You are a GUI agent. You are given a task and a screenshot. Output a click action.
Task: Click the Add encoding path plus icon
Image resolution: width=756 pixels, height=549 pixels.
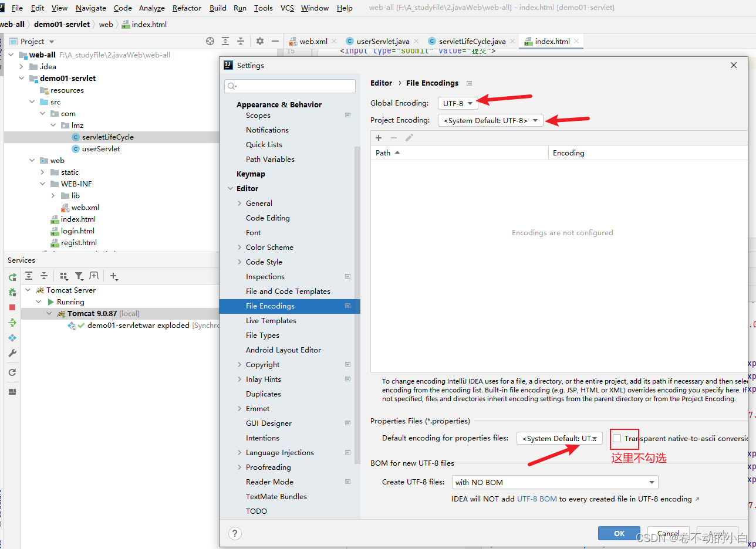click(x=379, y=138)
